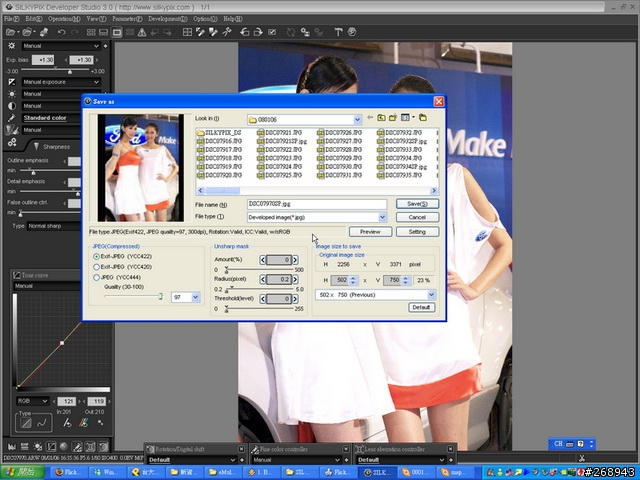Image resolution: width=640 pixels, height=480 pixels.
Task: Click the checkmark mark icon in toolbar
Action: point(272,32)
